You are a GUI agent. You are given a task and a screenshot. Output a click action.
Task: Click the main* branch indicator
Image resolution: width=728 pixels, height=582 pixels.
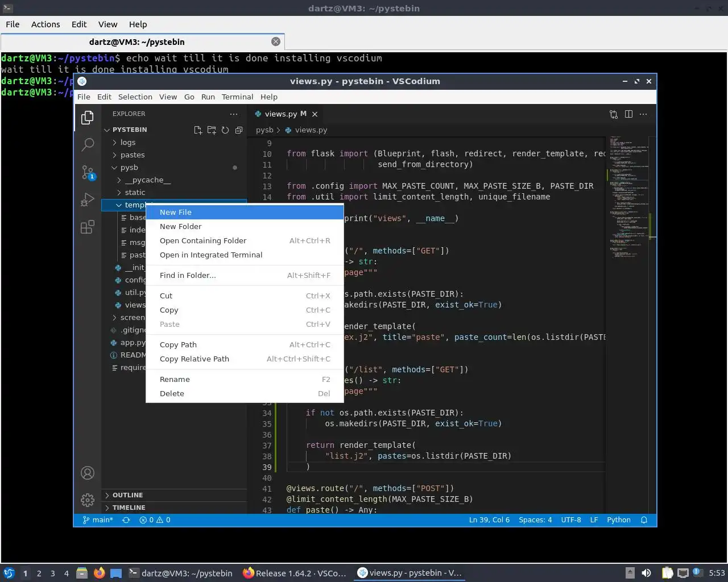98,520
